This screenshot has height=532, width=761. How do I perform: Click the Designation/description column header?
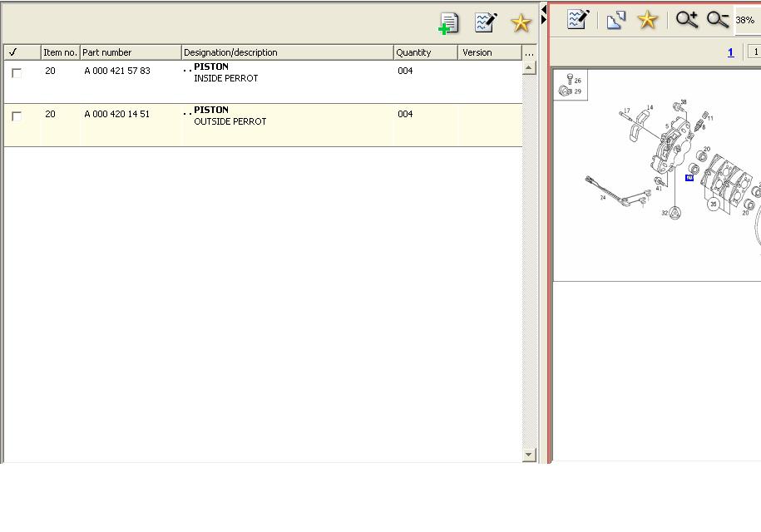coord(287,52)
